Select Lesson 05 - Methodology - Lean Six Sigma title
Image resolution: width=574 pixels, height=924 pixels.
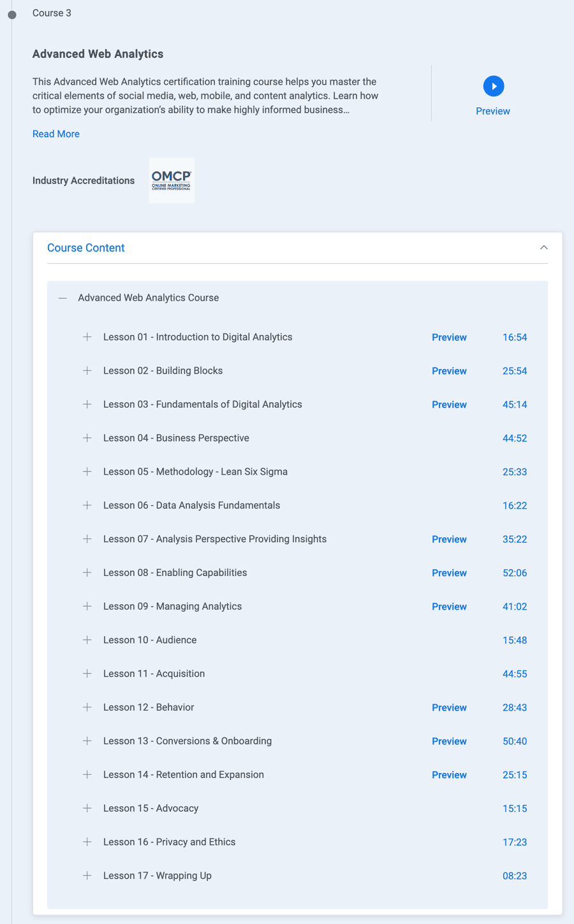tap(195, 472)
